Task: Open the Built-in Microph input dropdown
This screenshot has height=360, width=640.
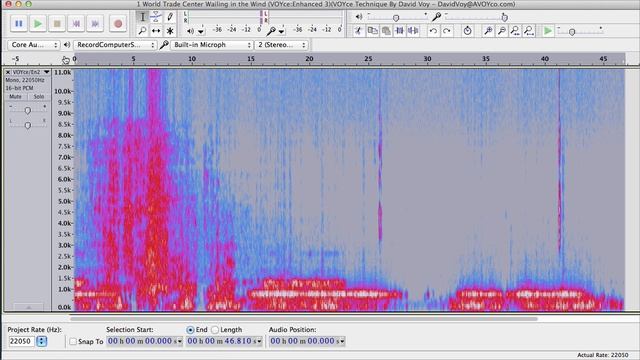Action: [211, 45]
